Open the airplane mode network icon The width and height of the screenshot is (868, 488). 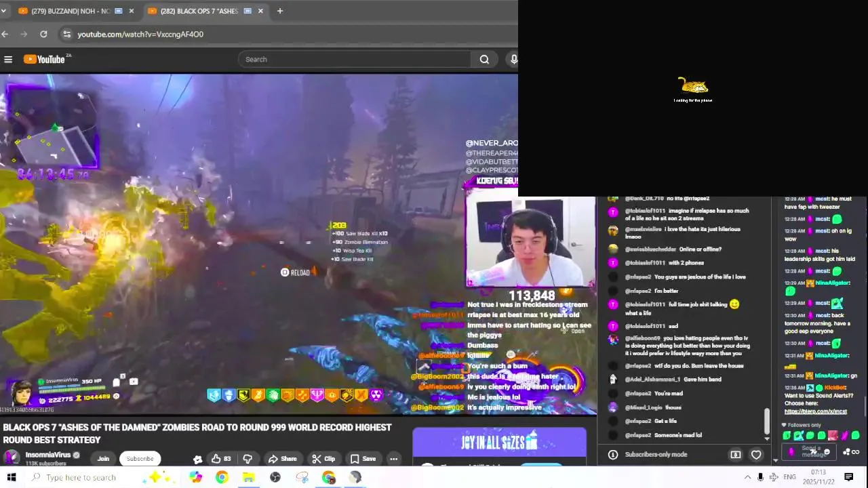point(774,477)
